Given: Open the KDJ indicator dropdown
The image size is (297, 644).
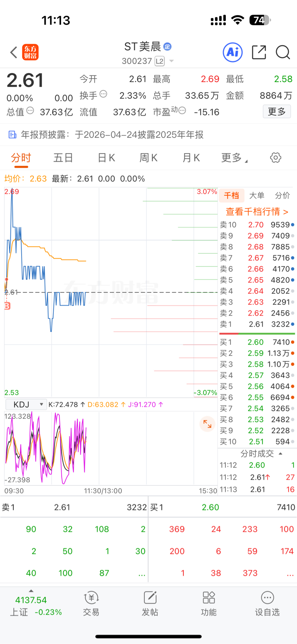Looking at the screenshot, I should [26, 405].
